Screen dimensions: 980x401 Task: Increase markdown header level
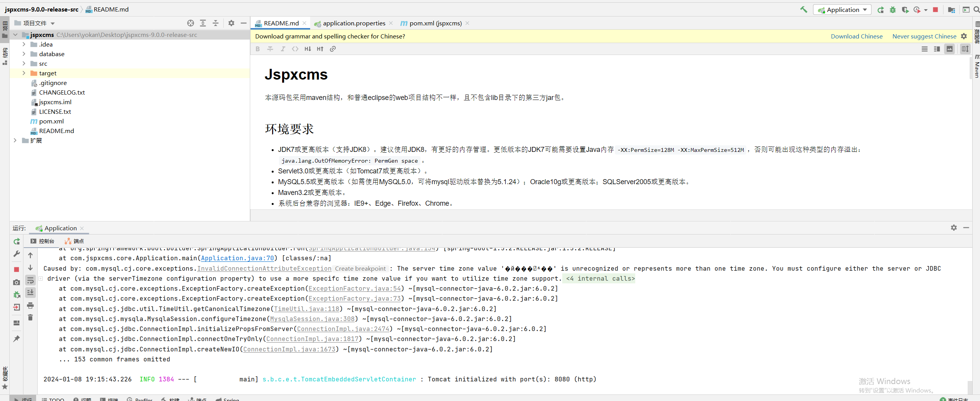pos(320,49)
